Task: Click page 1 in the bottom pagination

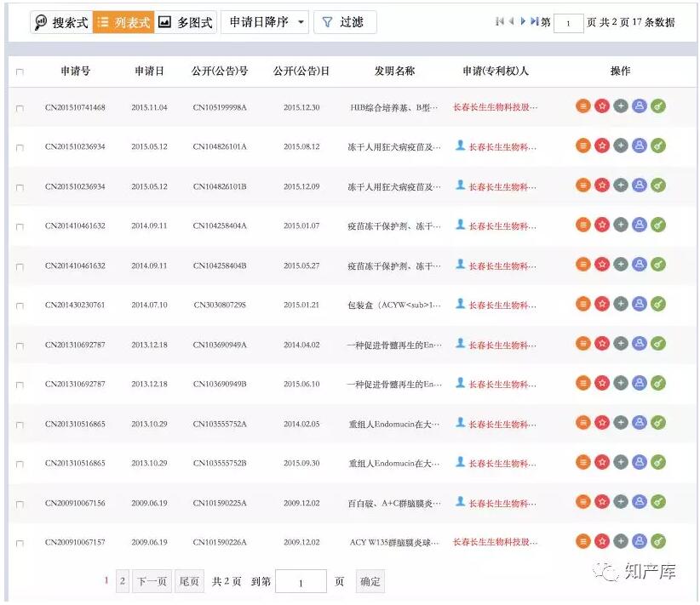Action: pyautogui.click(x=106, y=580)
